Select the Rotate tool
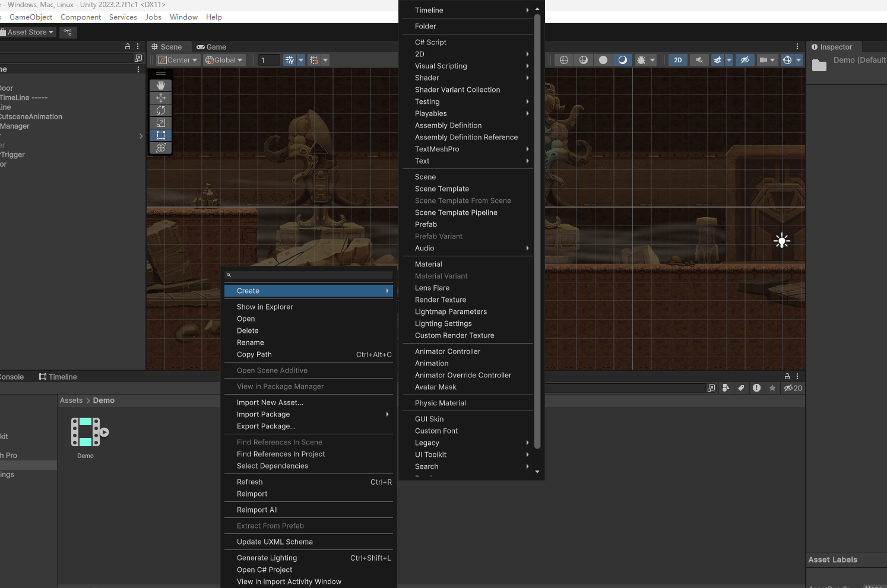The height and width of the screenshot is (588, 887). tap(160, 110)
